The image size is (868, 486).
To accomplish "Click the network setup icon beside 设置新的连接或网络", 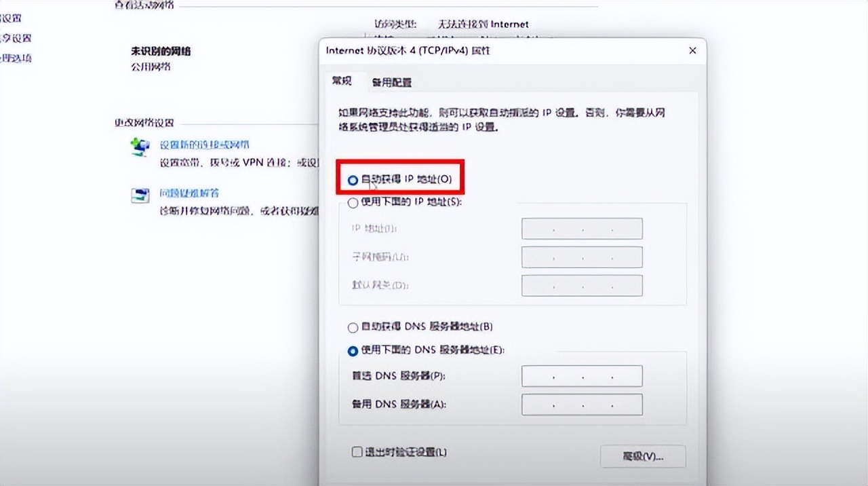I will pos(140,147).
